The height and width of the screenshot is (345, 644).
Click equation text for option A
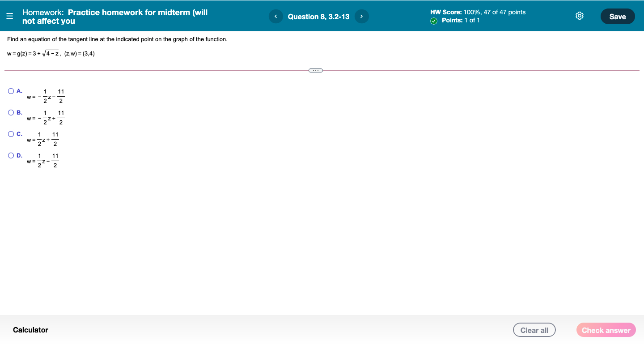tap(46, 96)
